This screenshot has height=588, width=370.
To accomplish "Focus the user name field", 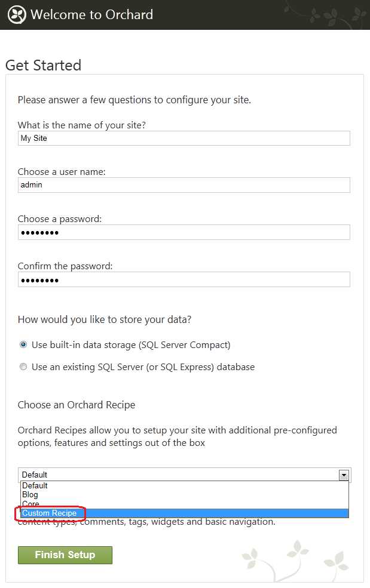I will 184,185.
